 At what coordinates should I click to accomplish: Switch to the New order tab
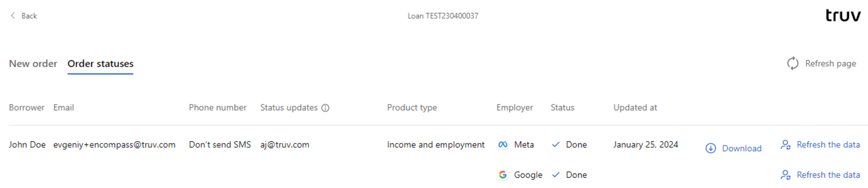33,64
